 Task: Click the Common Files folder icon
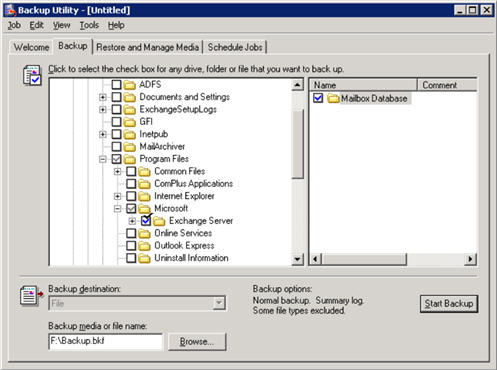pyautogui.click(x=144, y=171)
